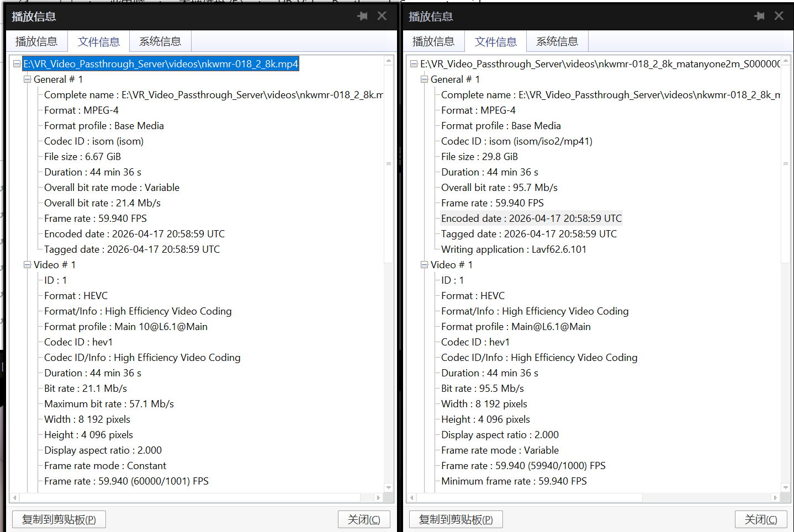Image resolution: width=794 pixels, height=532 pixels.
Task: Click right panel horizontal scrollbar right arrow
Action: (775, 498)
